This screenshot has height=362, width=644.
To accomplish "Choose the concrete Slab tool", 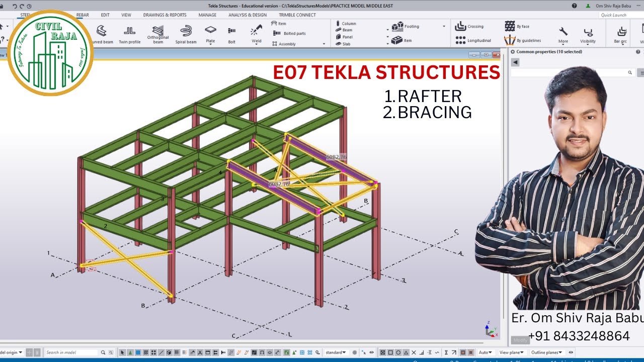I will click(x=343, y=44).
